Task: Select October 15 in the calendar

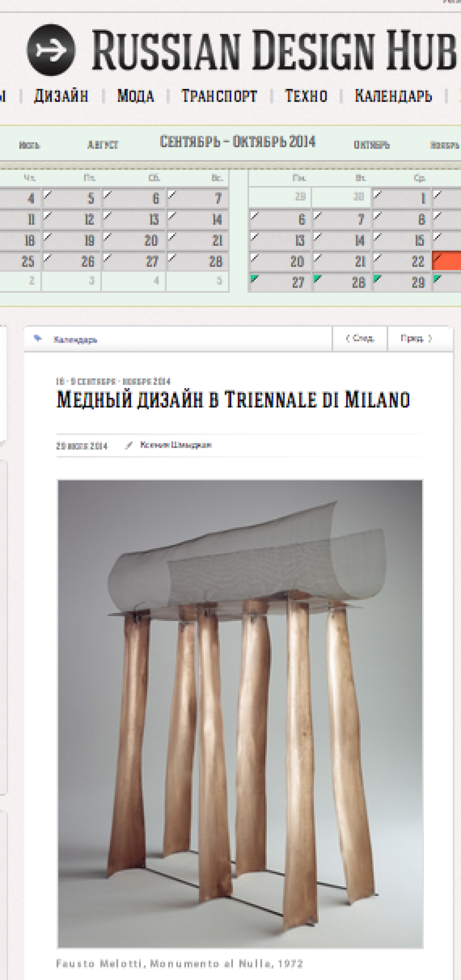Action: [401, 240]
